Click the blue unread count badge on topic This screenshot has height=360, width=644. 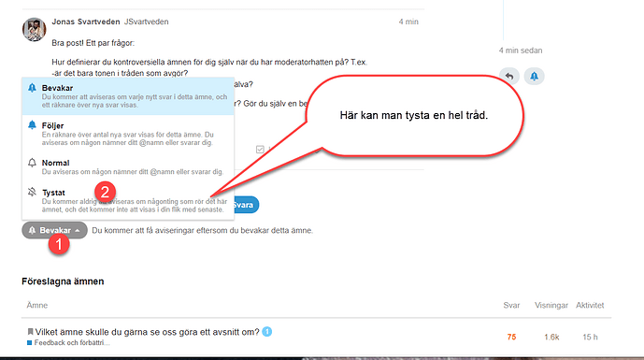(x=267, y=331)
